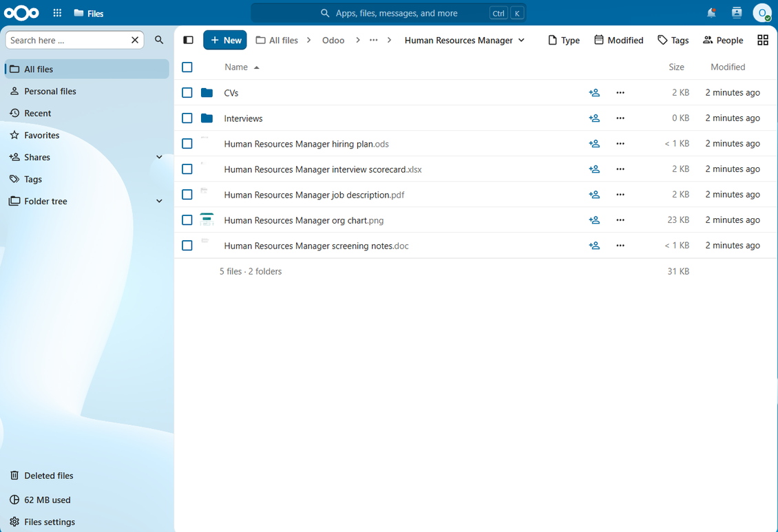Open the People filter dropdown
This screenshot has height=532, width=778.
[x=723, y=40]
